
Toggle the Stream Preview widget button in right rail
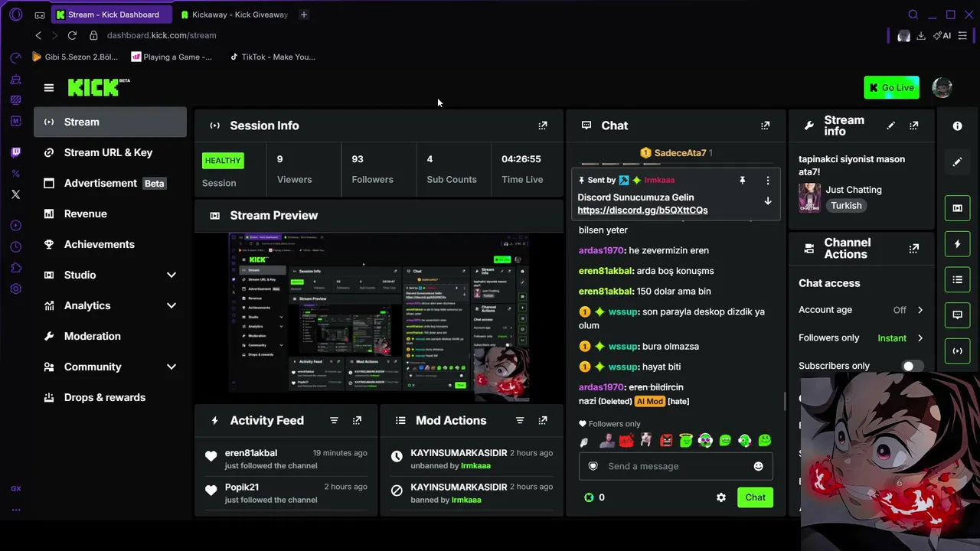tap(957, 208)
